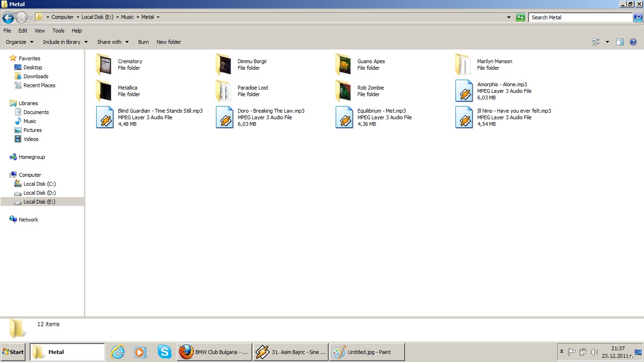The width and height of the screenshot is (644, 362).
Task: Open Internet Explorer from taskbar
Action: [117, 352]
